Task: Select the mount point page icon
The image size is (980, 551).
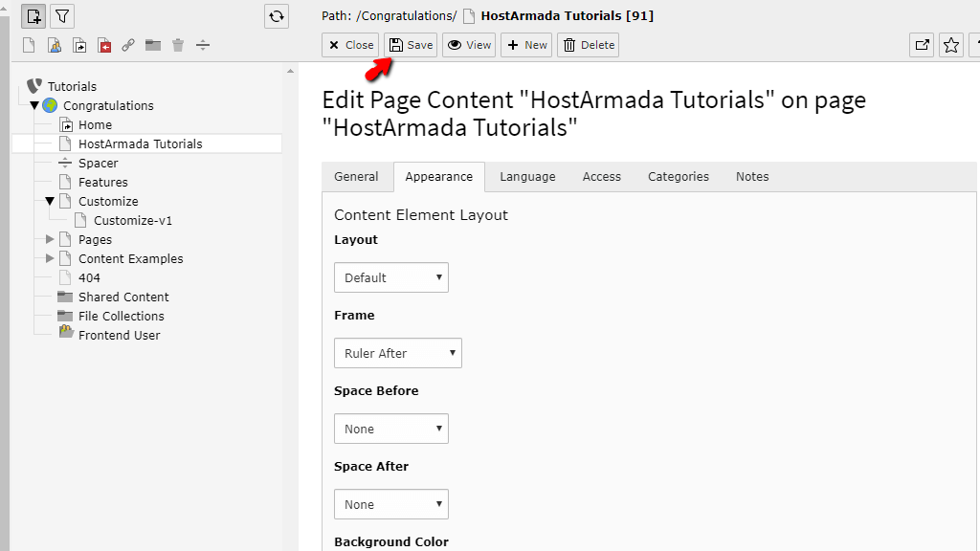Action: 104,45
